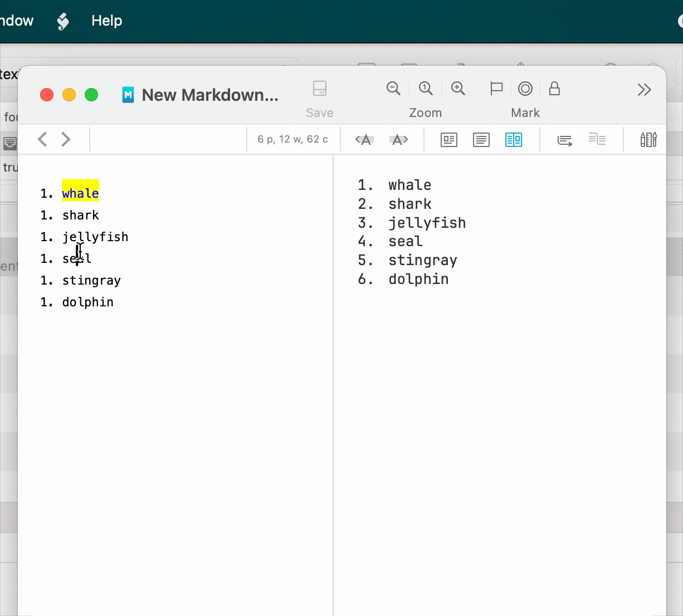Go back with the left chevron

[x=42, y=139]
